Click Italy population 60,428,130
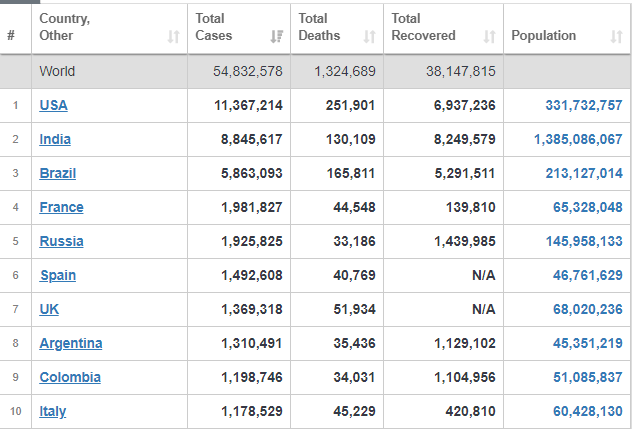 click(x=587, y=411)
